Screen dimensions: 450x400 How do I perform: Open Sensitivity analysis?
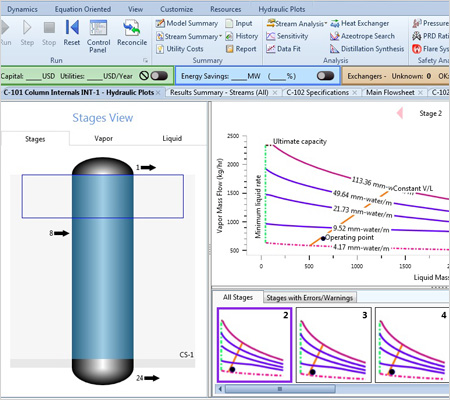[x=287, y=36]
